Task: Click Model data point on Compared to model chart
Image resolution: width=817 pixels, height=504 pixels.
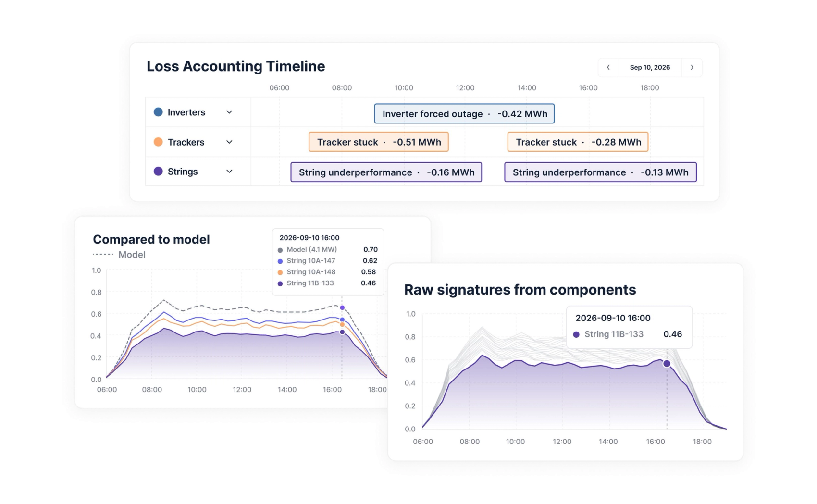Action: [342, 307]
